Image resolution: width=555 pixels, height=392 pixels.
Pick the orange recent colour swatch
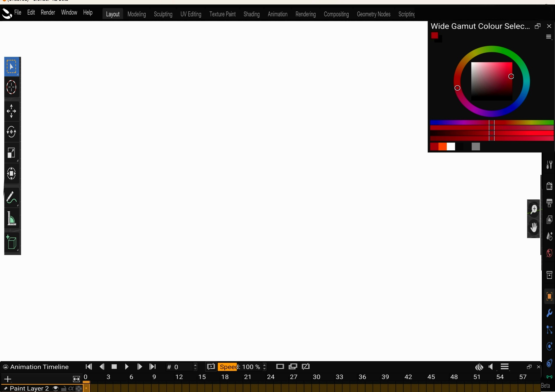click(x=442, y=147)
